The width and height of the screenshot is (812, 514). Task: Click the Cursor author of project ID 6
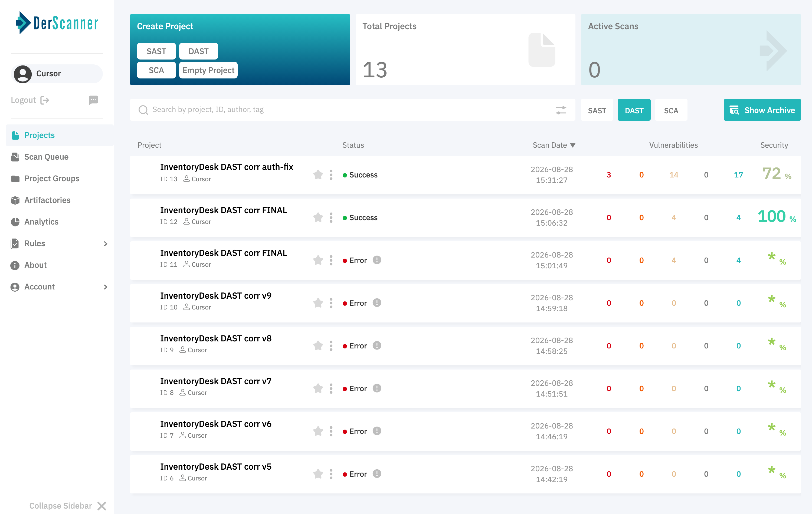point(193,478)
